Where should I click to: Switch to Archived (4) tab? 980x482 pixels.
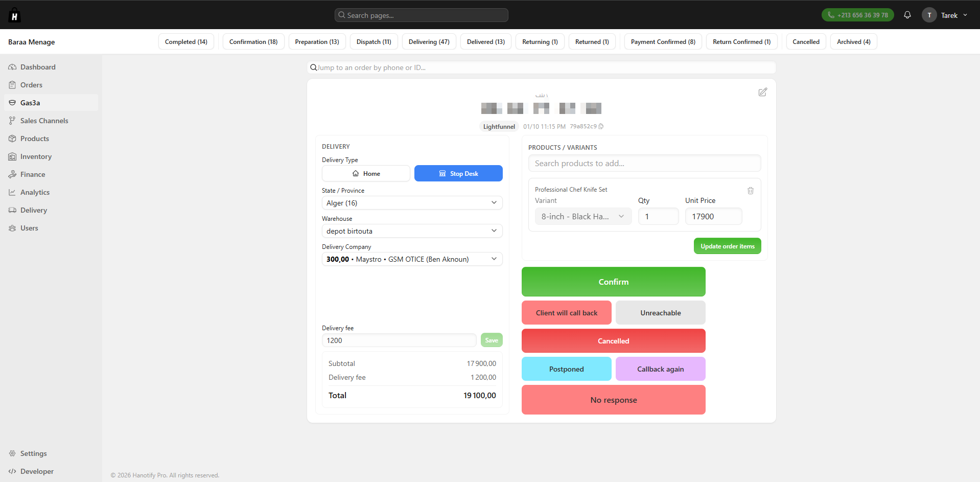854,42
